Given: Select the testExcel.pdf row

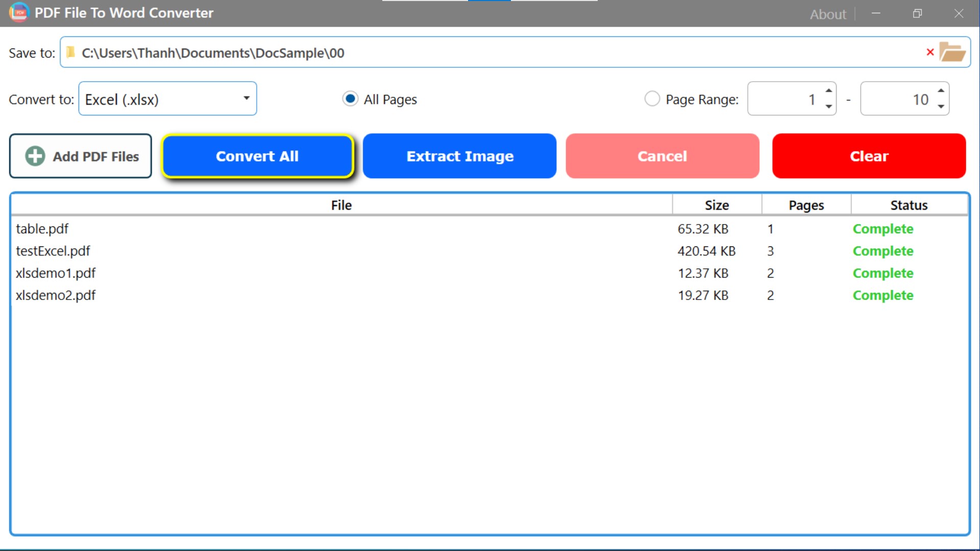Looking at the screenshot, I should 489,251.
